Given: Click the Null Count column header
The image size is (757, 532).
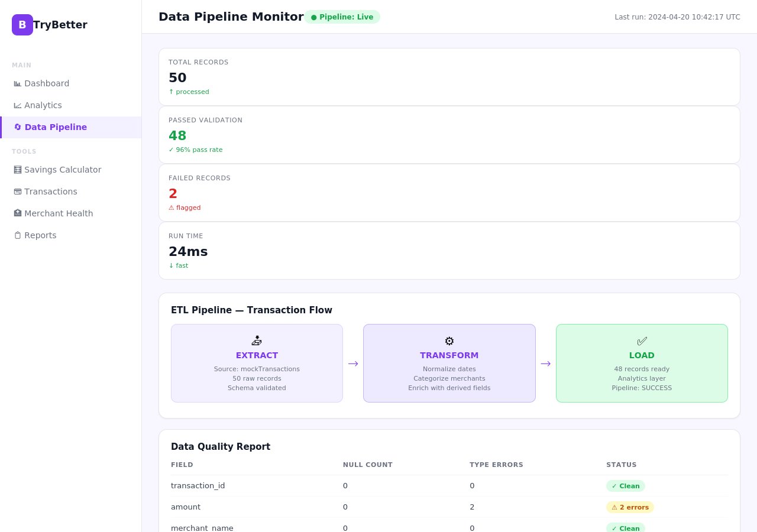Looking at the screenshot, I should pos(368,465).
